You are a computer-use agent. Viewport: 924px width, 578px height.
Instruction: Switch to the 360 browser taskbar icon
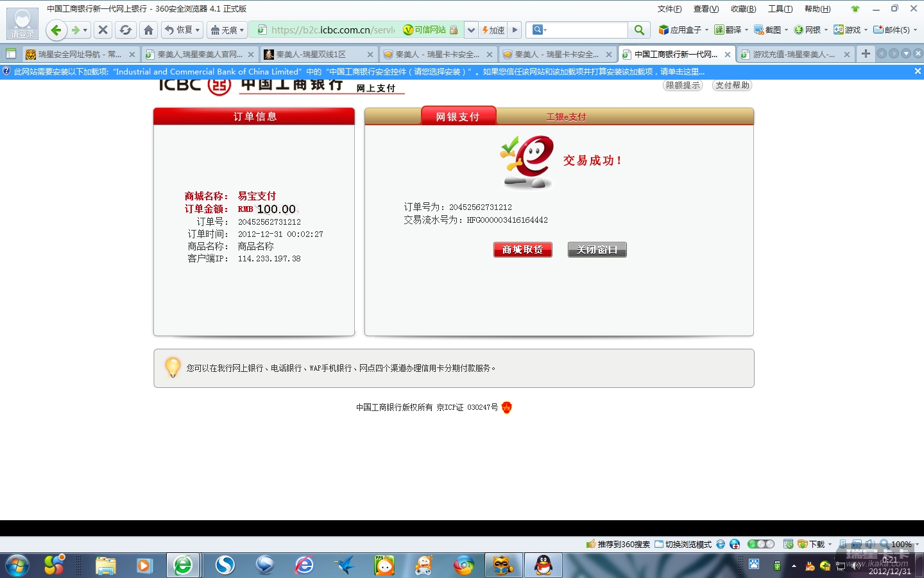click(184, 566)
